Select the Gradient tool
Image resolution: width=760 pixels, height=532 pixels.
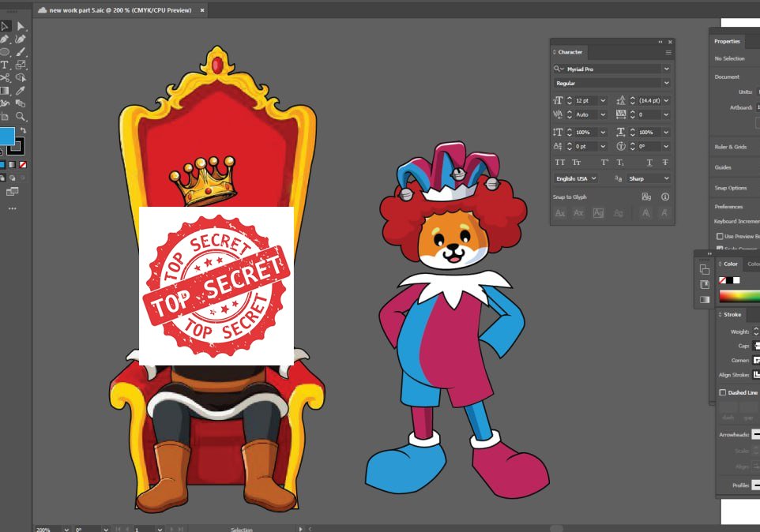pos(5,91)
